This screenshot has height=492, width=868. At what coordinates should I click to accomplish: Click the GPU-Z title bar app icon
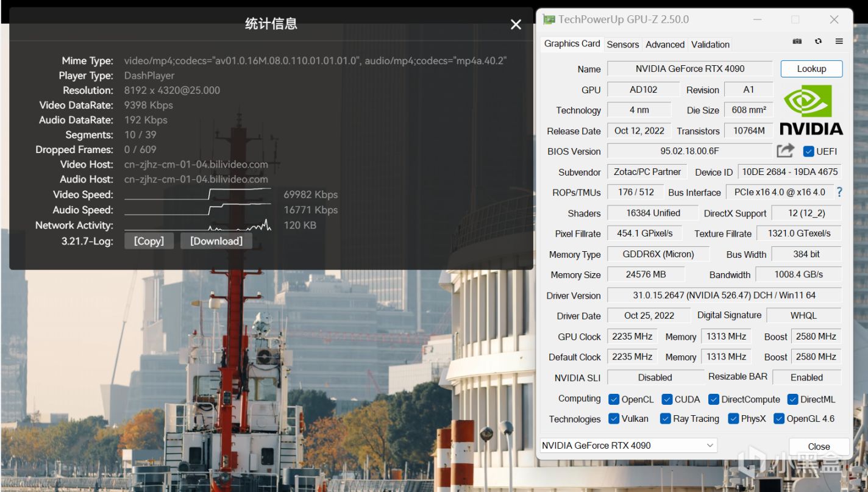click(x=549, y=20)
